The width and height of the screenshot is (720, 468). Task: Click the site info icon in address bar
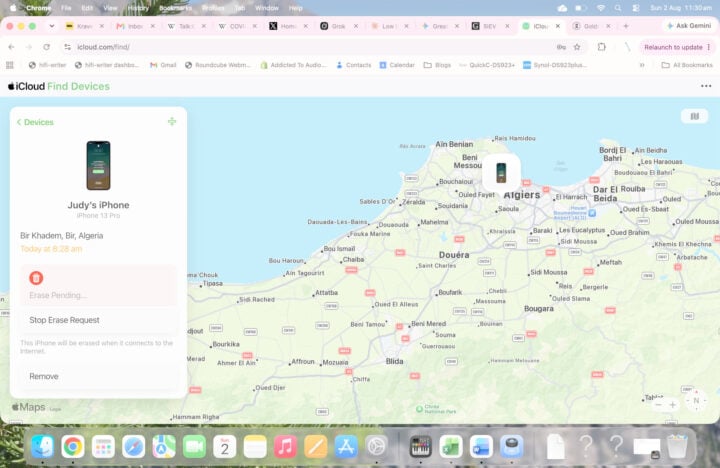[x=68, y=47]
